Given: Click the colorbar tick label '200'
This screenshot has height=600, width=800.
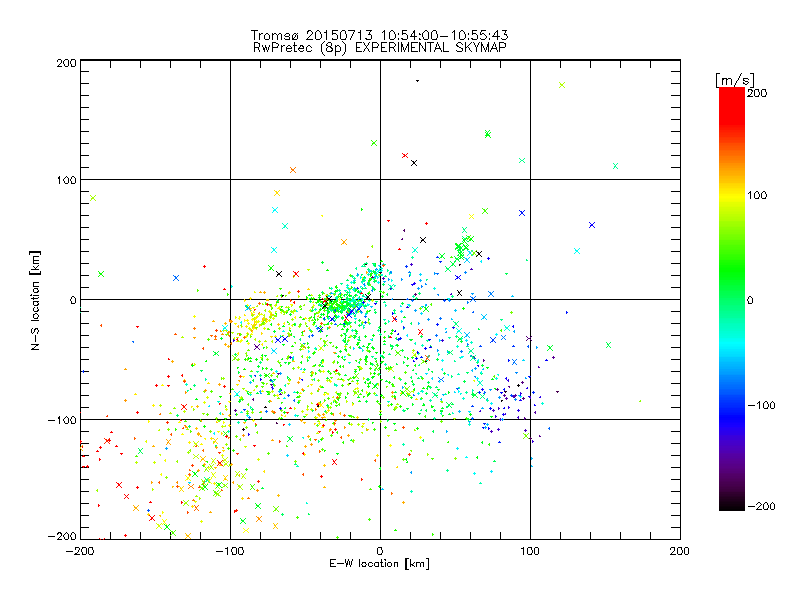Looking at the screenshot, I should 757,93.
